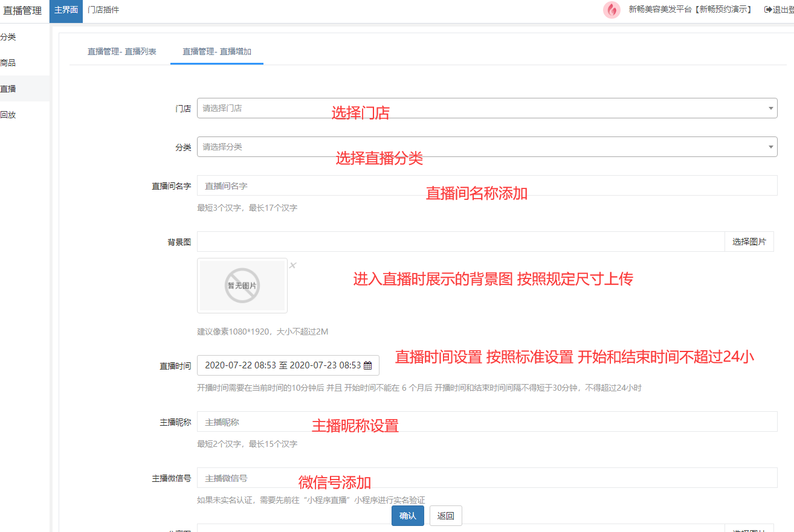This screenshot has height=532, width=794.
Task: Click the 开播时间需要在当前时间 hint text
Action: [x=419, y=388]
